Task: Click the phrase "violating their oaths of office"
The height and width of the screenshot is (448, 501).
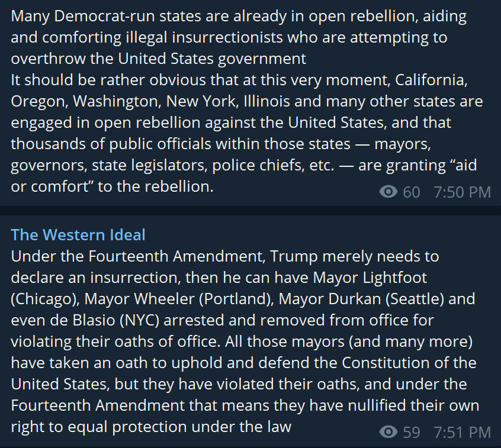Action: click(x=114, y=342)
